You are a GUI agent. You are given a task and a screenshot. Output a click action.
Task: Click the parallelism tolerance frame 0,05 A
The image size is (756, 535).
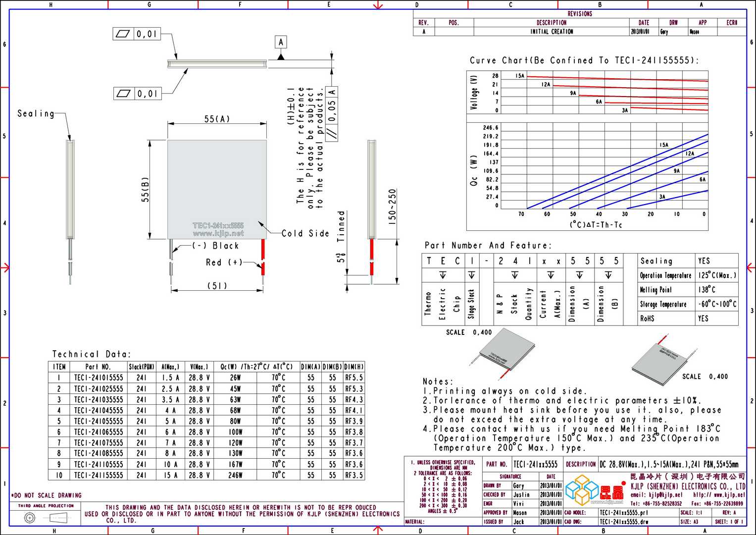point(332,114)
